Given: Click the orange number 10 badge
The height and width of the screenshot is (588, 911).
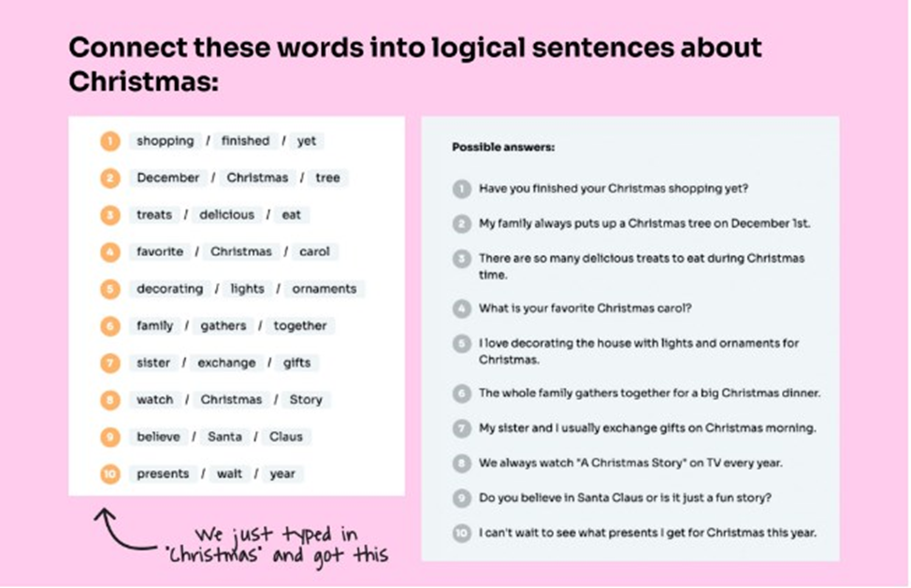Looking at the screenshot, I should pos(109,474).
